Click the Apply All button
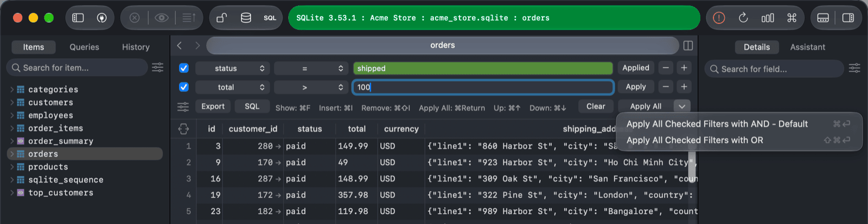 (x=646, y=107)
